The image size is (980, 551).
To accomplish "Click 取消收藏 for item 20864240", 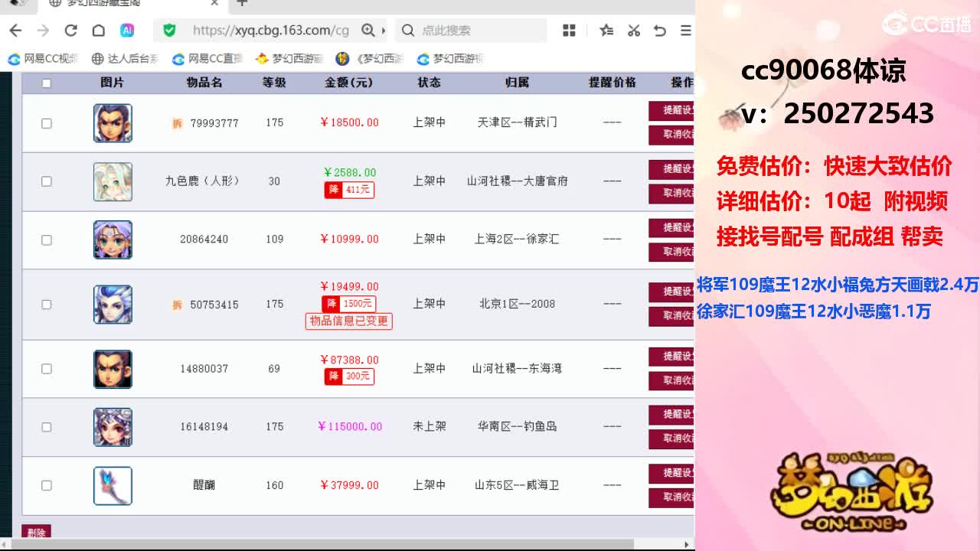I will (671, 252).
